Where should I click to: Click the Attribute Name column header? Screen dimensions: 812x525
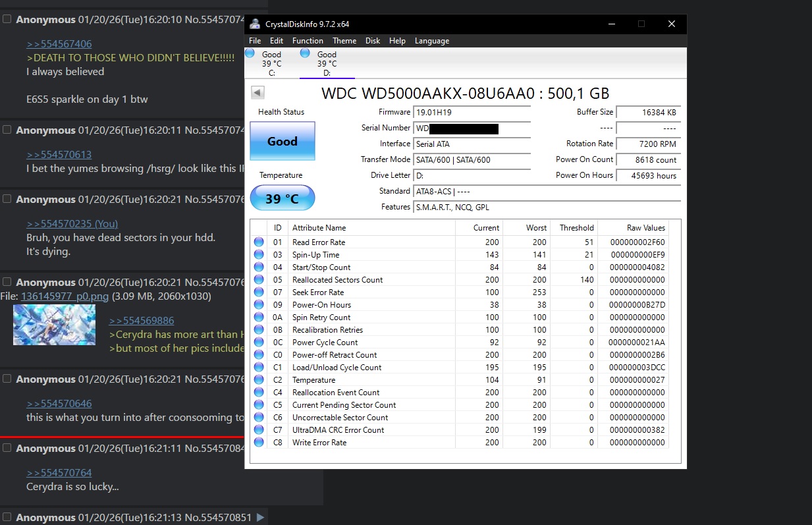click(371, 228)
